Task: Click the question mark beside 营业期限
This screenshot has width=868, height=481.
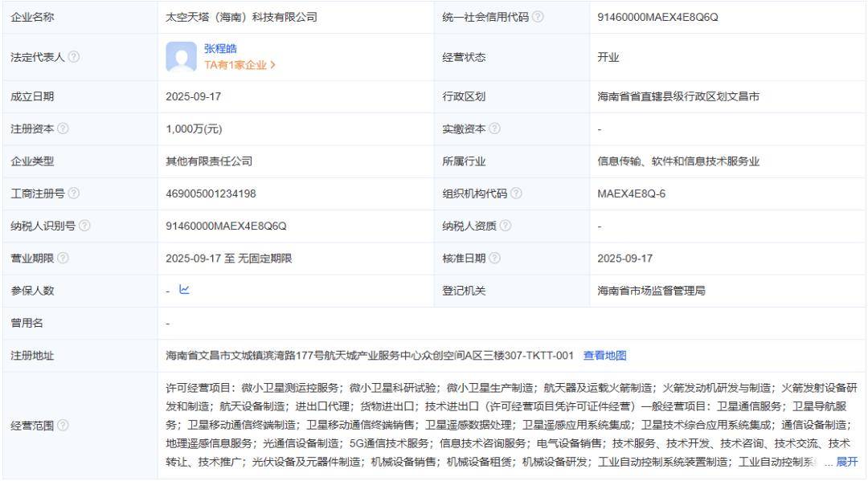Action: (63, 258)
